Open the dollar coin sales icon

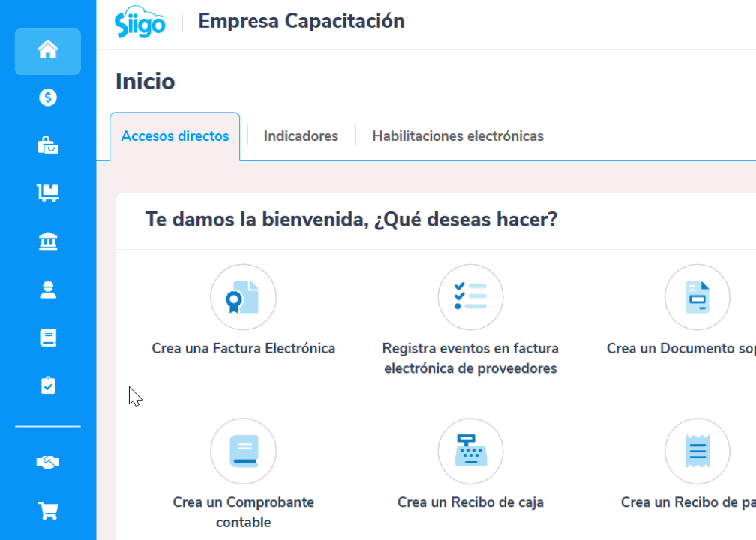pos(48,97)
